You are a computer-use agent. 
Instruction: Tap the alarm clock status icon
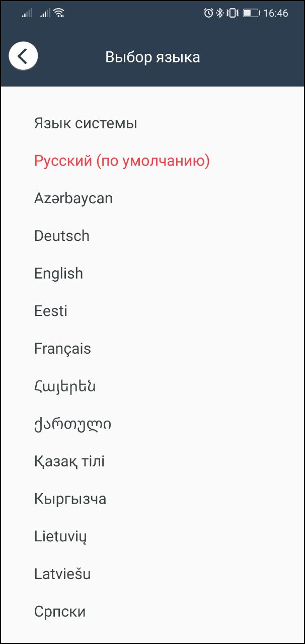[x=208, y=14]
